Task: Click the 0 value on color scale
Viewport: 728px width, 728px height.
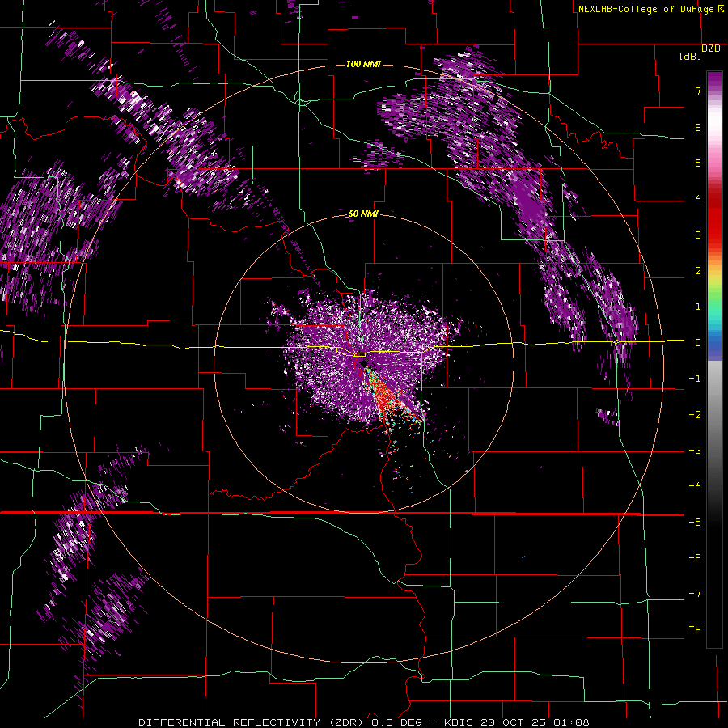Action: coord(698,343)
